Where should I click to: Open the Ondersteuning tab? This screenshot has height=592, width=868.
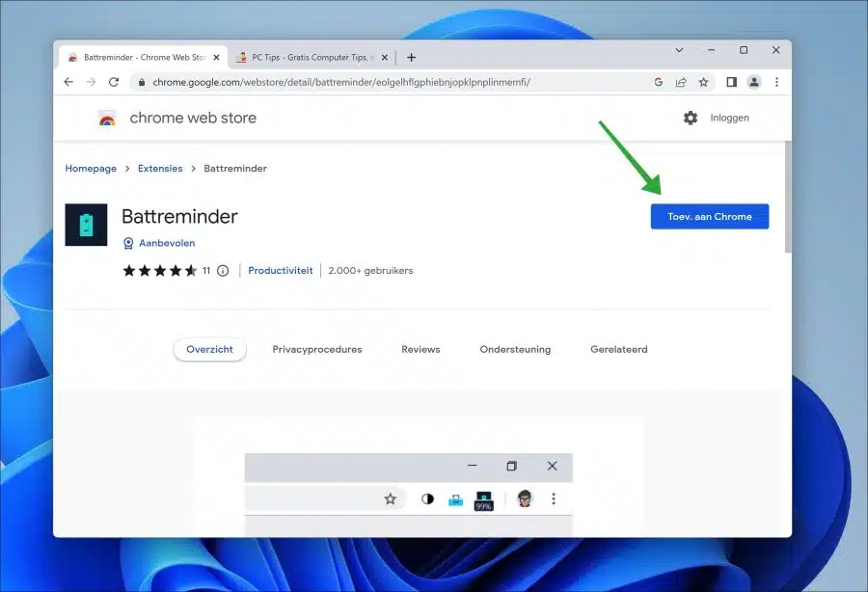click(x=515, y=349)
